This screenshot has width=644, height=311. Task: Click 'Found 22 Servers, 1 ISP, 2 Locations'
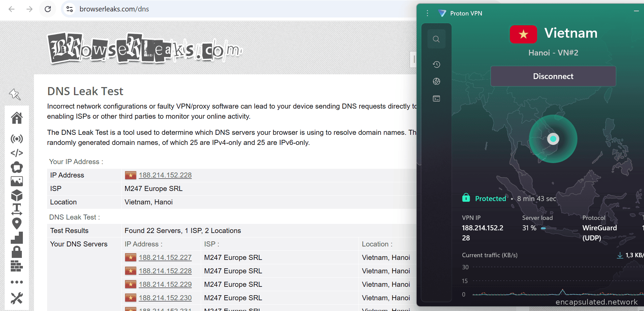click(x=183, y=231)
